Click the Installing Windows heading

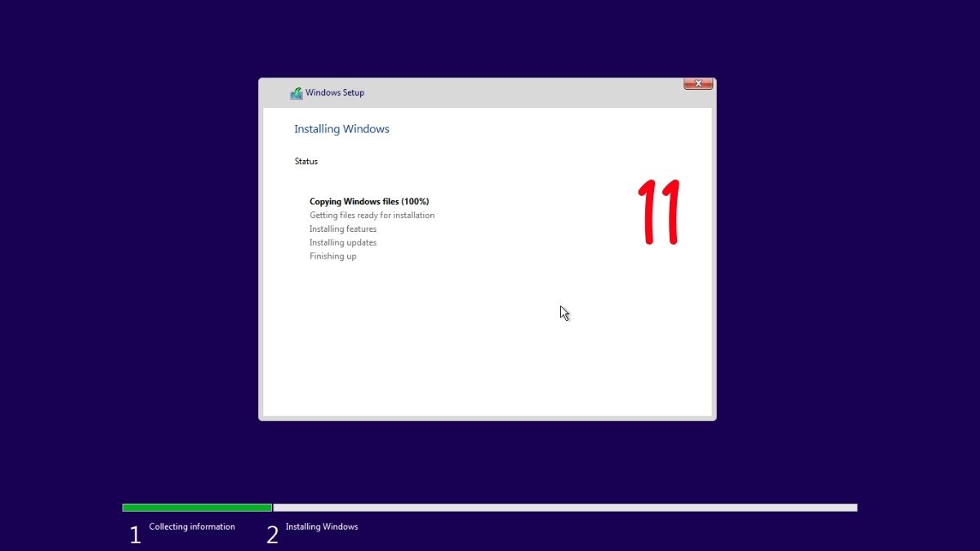[341, 128]
